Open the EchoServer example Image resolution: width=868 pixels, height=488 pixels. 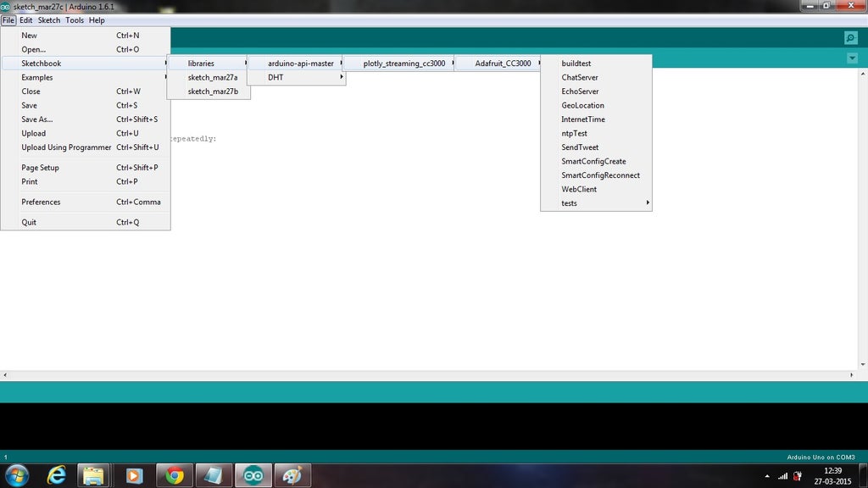(596, 91)
